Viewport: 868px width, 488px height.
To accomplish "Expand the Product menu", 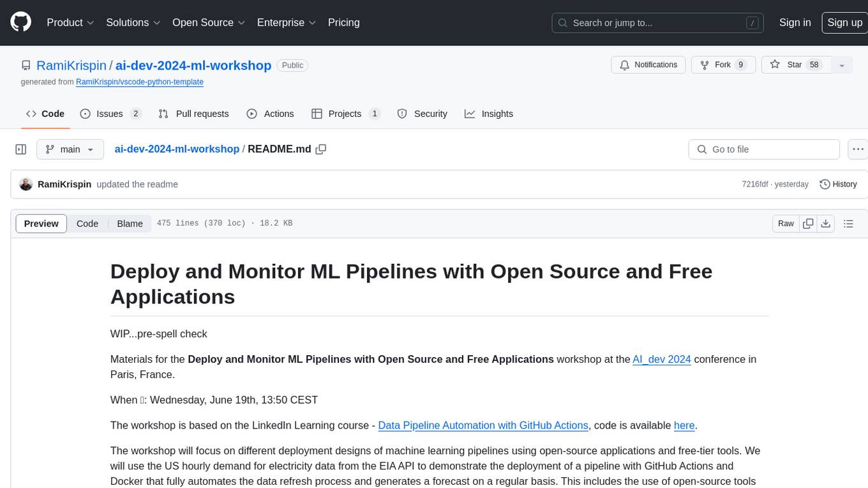I will pos(70,22).
